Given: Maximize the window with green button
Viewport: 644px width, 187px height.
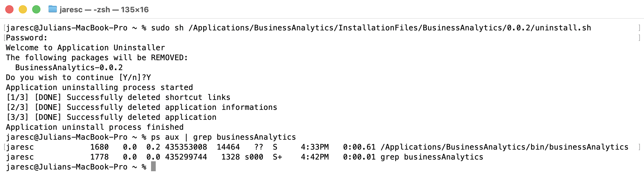Looking at the screenshot, I should (x=36, y=9).
